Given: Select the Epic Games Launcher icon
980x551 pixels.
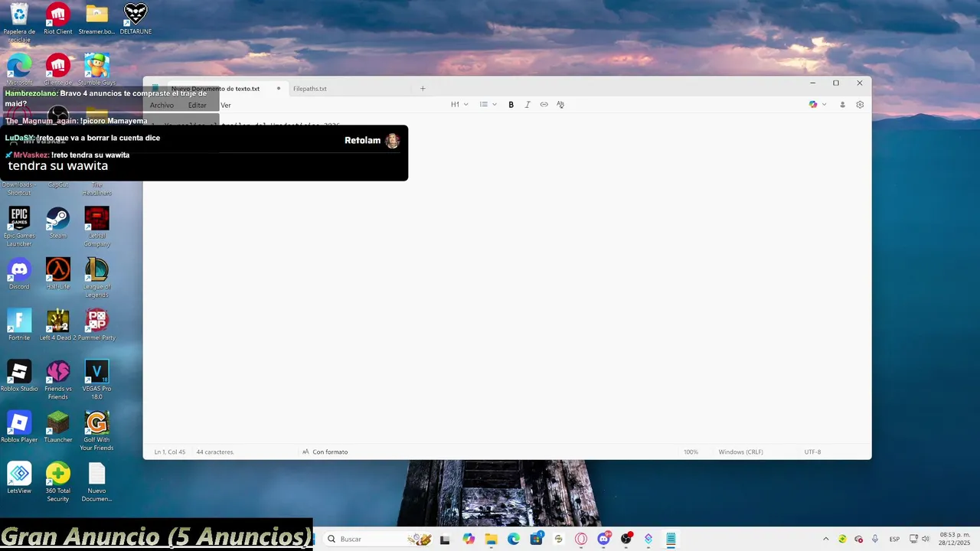Looking at the screenshot, I should click(x=19, y=227).
